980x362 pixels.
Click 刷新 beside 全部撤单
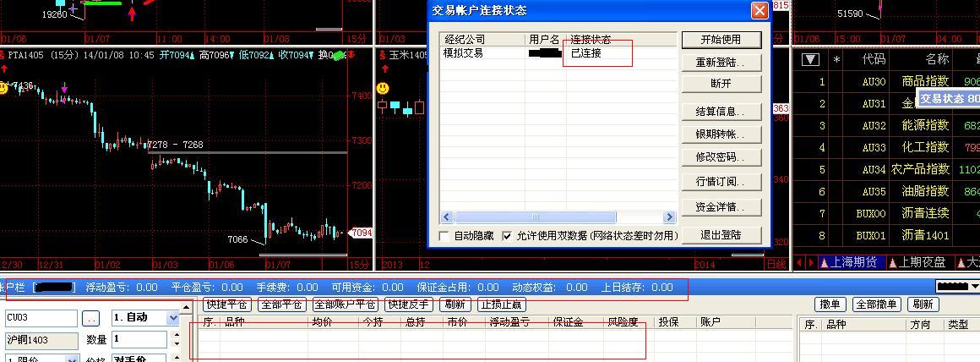(922, 304)
